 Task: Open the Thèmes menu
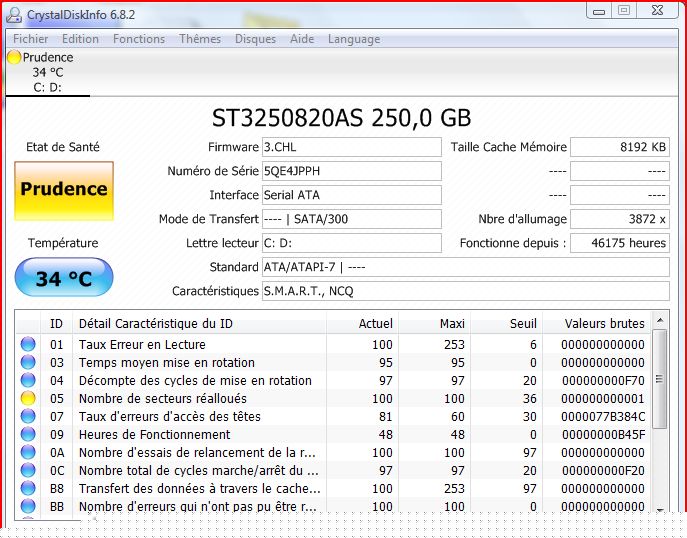pos(200,39)
